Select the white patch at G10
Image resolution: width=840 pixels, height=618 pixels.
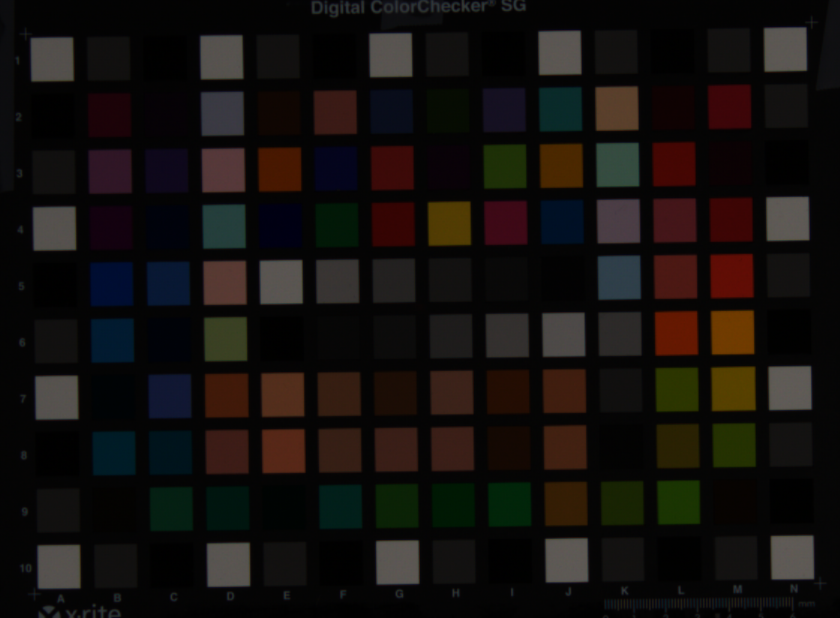click(397, 562)
